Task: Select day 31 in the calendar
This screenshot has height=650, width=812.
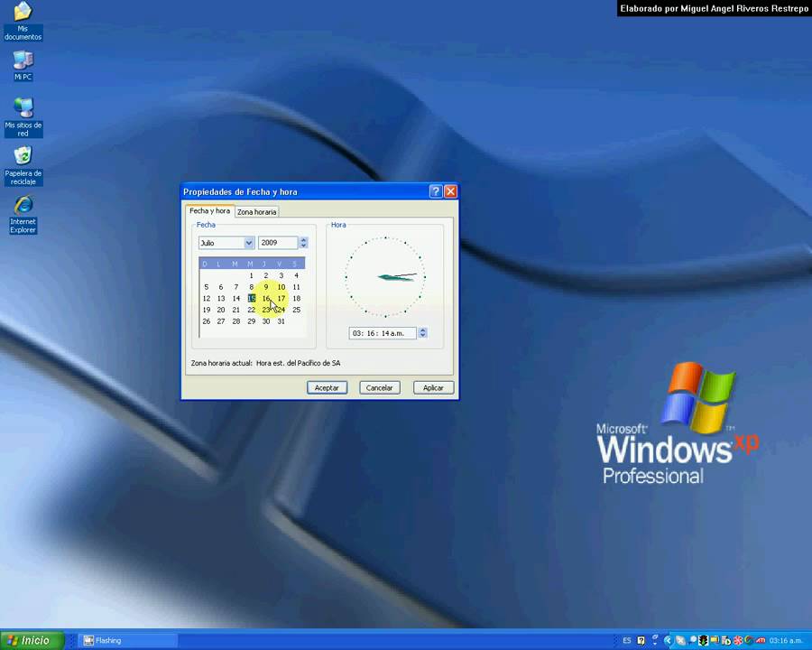Action: tap(281, 321)
